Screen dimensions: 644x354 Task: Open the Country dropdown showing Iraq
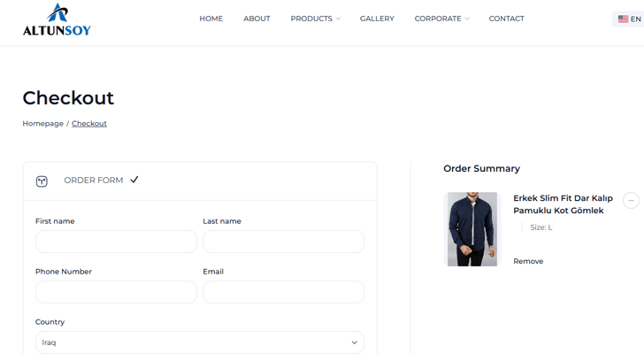click(200, 342)
